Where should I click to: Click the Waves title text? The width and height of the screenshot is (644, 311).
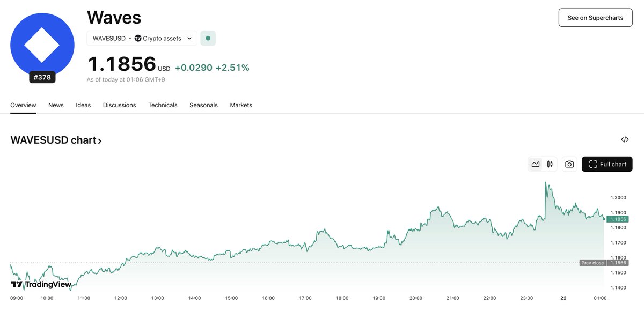(114, 17)
